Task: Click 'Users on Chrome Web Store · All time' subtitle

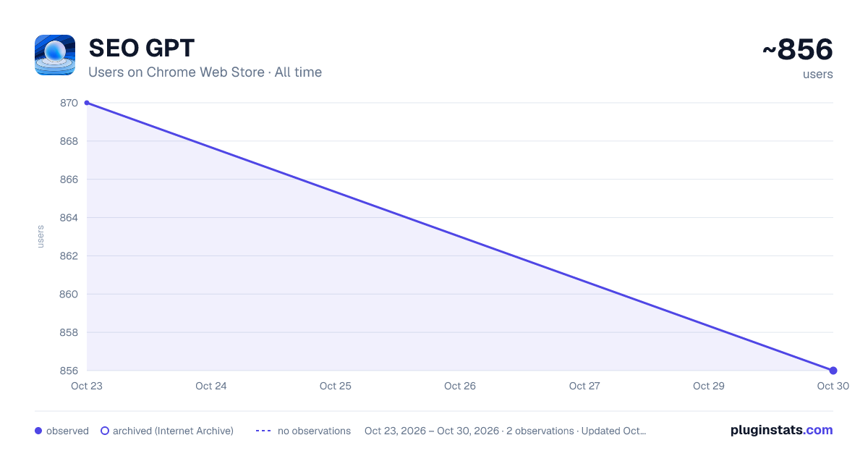Action: (205, 72)
